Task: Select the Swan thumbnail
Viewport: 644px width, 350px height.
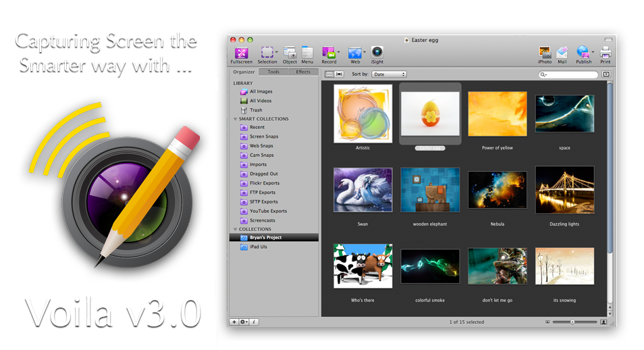Action: pos(363,190)
